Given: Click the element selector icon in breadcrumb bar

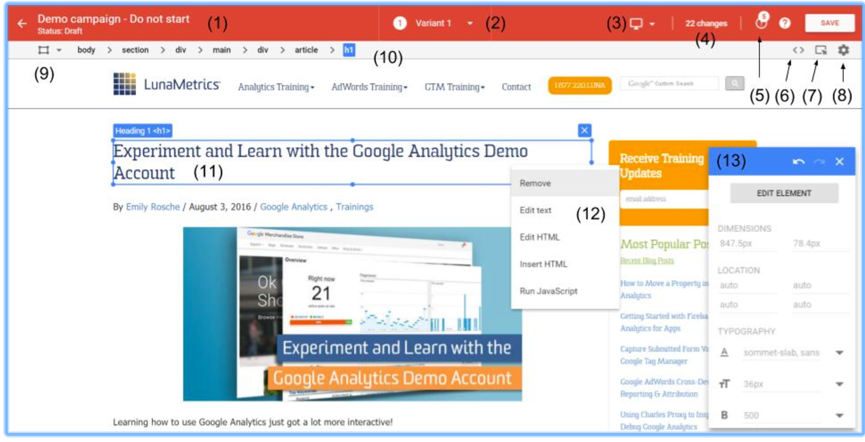Looking at the screenshot, I should tap(44, 50).
